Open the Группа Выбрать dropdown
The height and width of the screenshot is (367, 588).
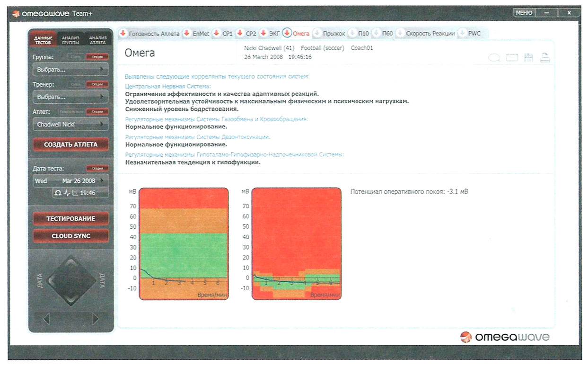(x=70, y=70)
